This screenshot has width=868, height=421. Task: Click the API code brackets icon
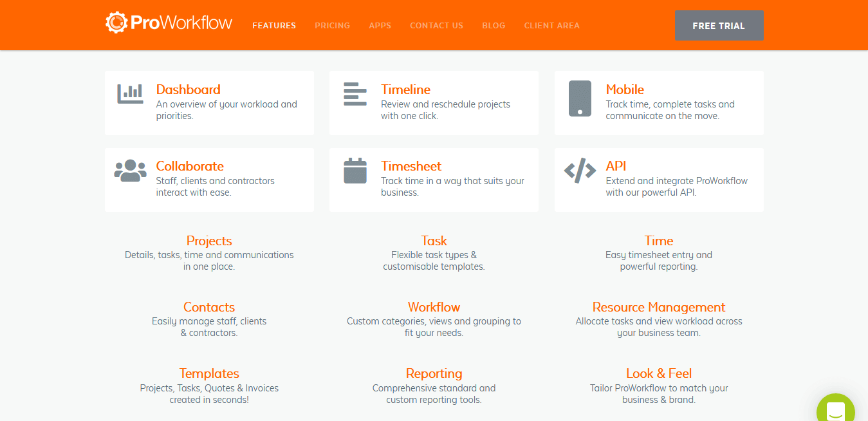click(x=580, y=171)
